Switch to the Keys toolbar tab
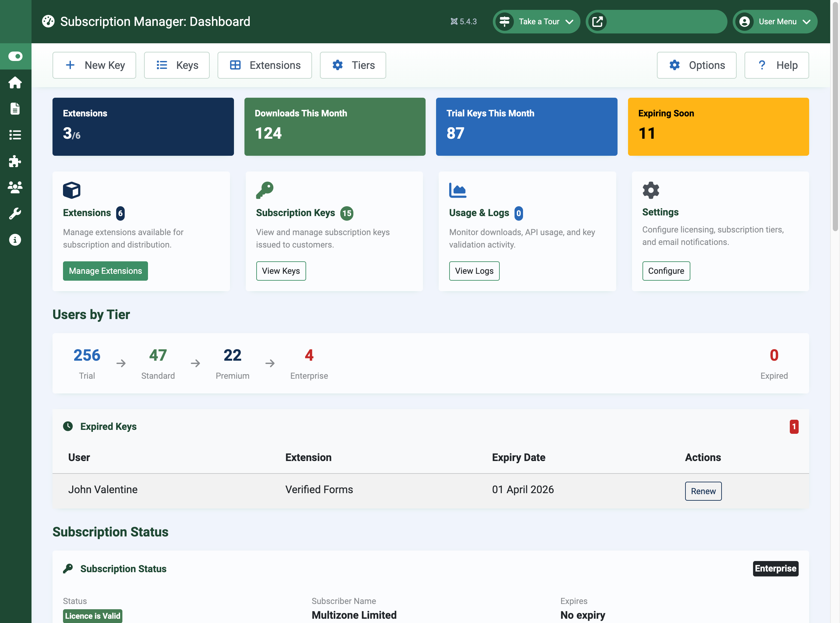Screen dimensions: 840x623 point(177,65)
